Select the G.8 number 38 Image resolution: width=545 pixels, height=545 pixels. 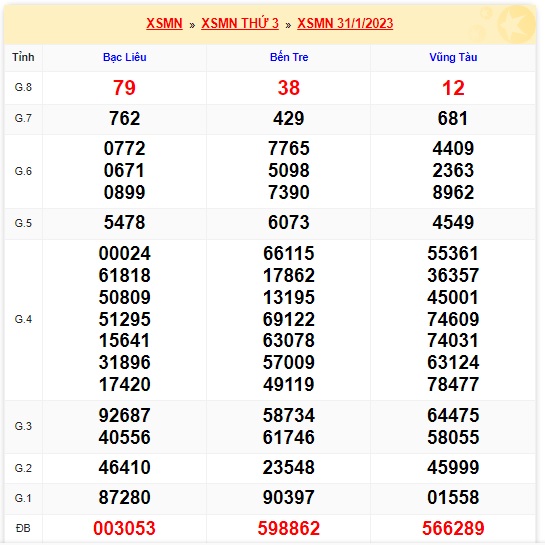(289, 88)
